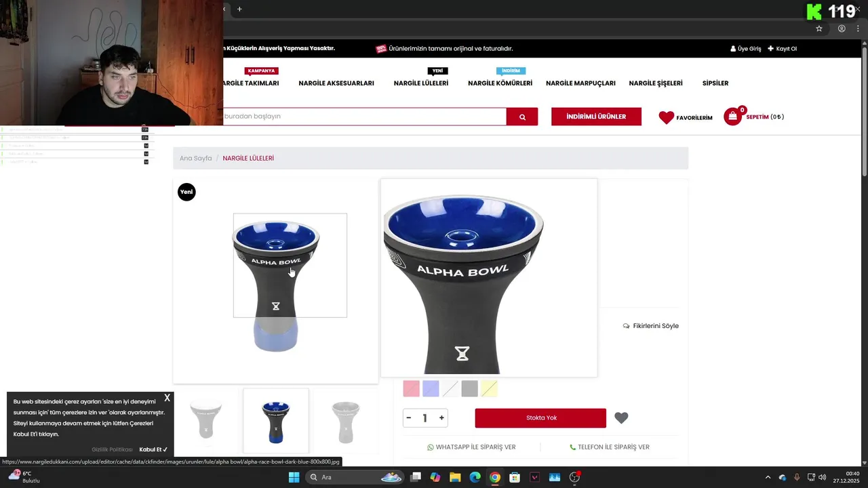Click the İNDİRİMLİ ÜRÜNLER button

click(596, 117)
